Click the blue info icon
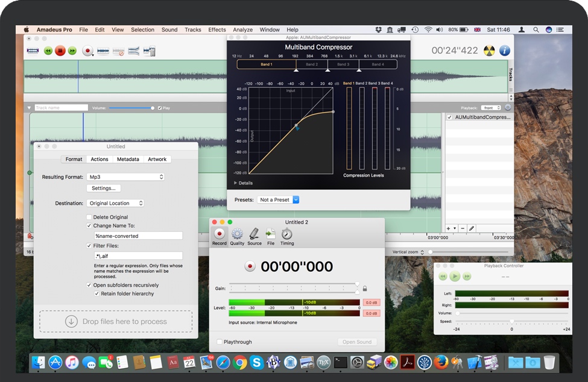Viewport: 588px width, 382px height. tap(504, 51)
